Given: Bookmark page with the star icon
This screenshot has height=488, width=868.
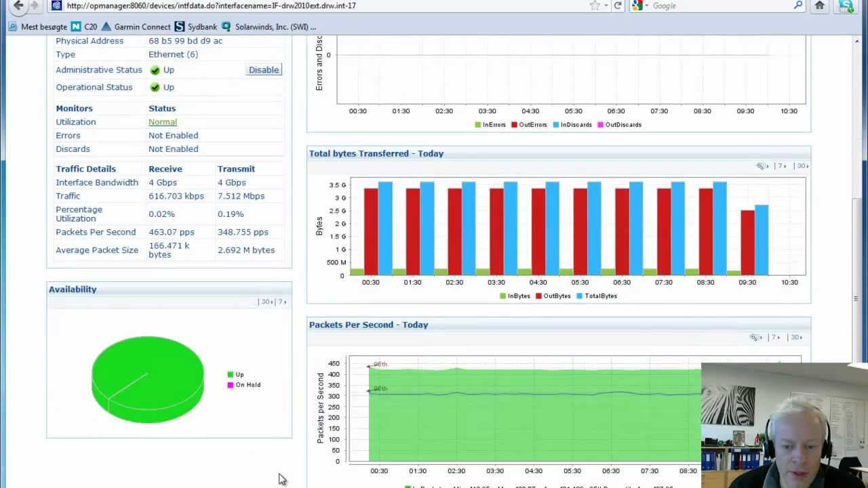Looking at the screenshot, I should point(595,5).
